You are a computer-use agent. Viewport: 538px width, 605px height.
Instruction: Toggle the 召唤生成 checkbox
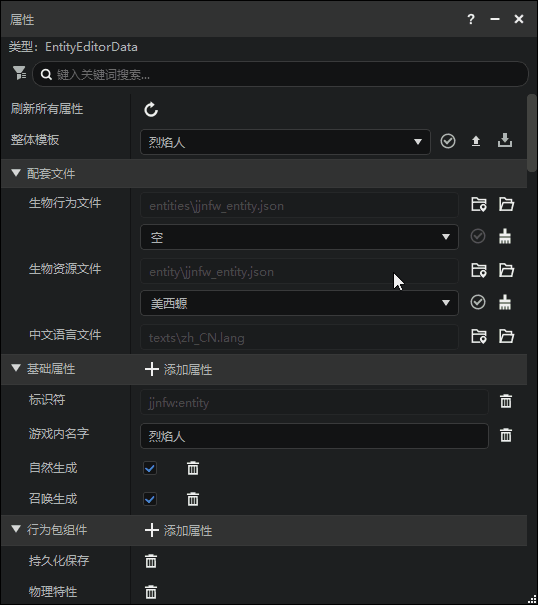[x=150, y=499]
